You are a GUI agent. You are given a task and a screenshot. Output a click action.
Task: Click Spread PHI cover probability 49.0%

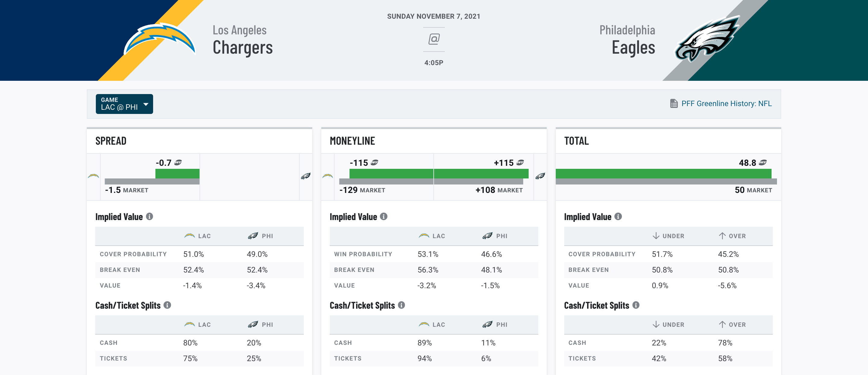[x=257, y=254]
